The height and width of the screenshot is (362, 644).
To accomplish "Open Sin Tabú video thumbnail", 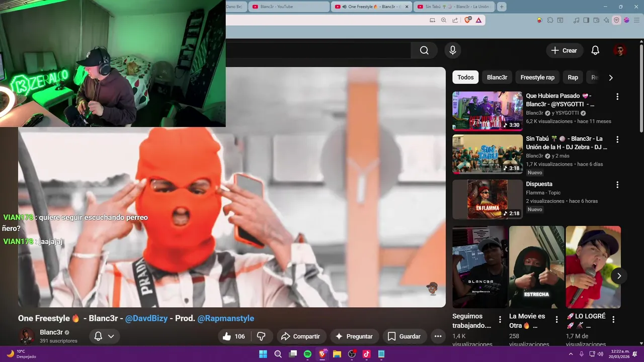I will pyautogui.click(x=488, y=154).
